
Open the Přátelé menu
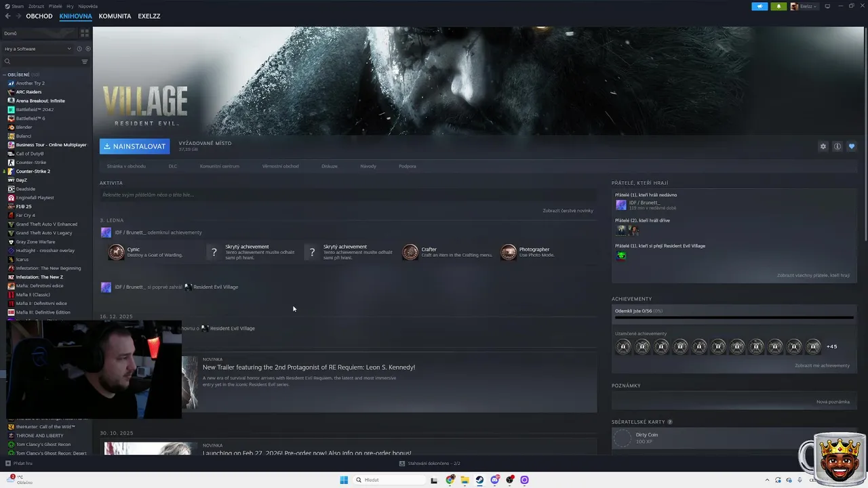click(x=56, y=6)
